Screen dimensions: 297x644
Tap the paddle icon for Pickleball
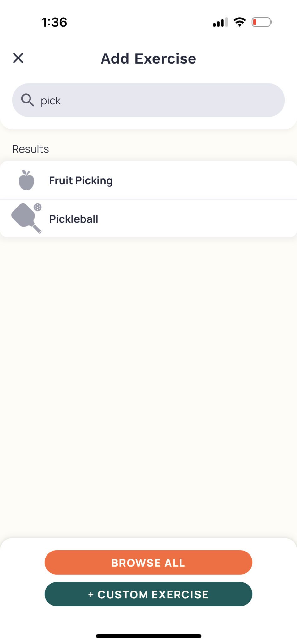pyautogui.click(x=25, y=218)
